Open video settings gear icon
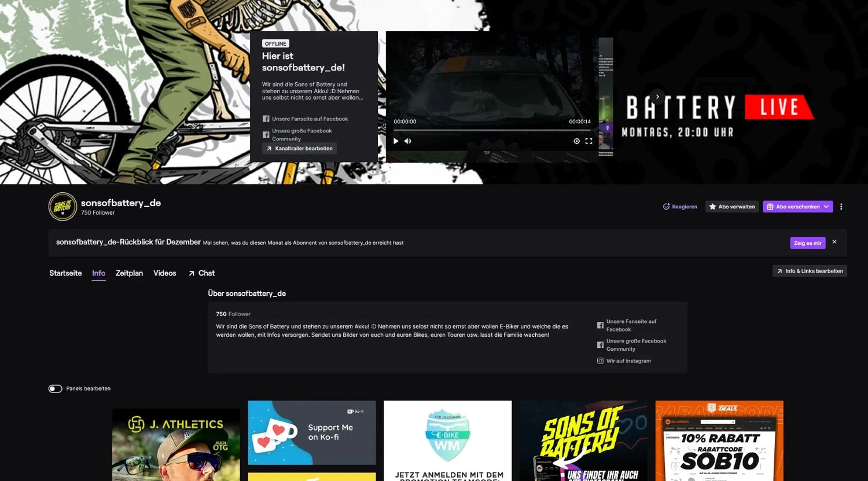The height and width of the screenshot is (481, 868). pos(576,141)
